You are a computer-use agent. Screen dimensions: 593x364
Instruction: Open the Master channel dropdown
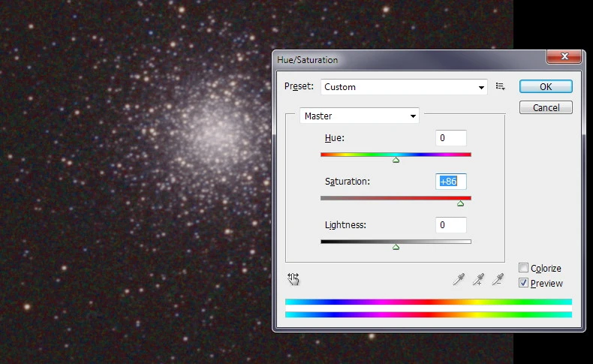[359, 116]
